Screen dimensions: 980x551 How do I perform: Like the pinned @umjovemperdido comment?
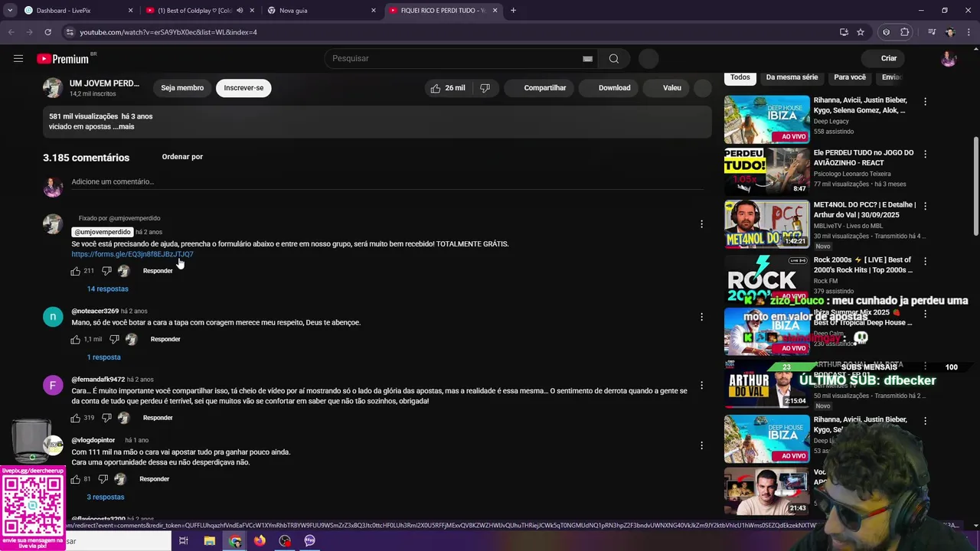pyautogui.click(x=75, y=271)
